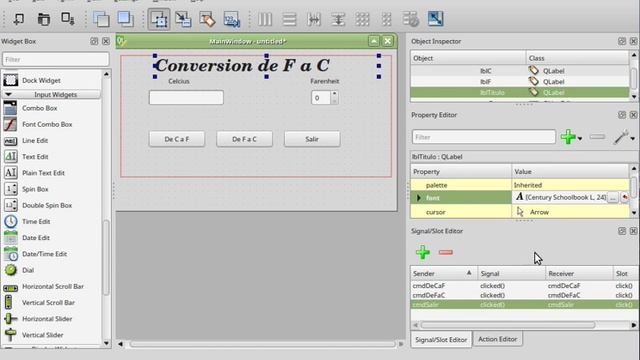Viewport: 640px width, 360px height.
Task: Click the Break Layout toolbar icon
Action: pos(411,19)
